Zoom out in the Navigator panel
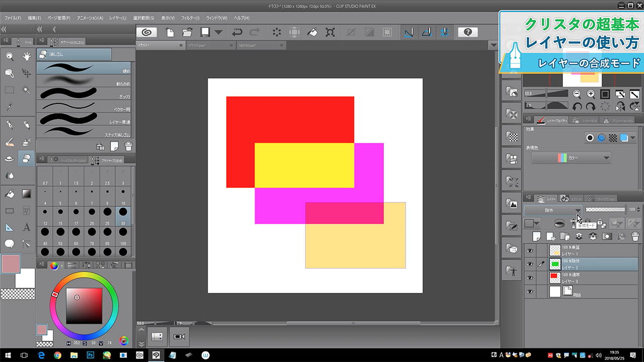Image resolution: width=644 pixels, height=362 pixels. point(577,94)
